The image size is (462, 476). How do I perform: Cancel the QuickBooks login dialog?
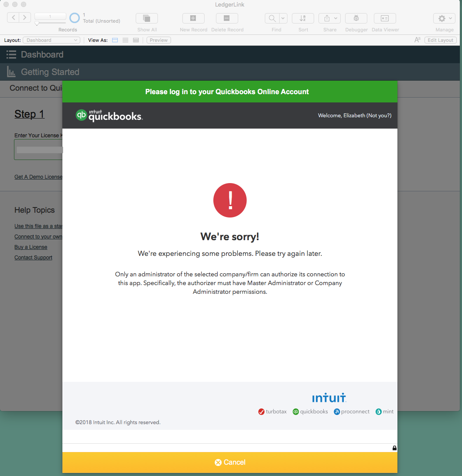point(230,462)
